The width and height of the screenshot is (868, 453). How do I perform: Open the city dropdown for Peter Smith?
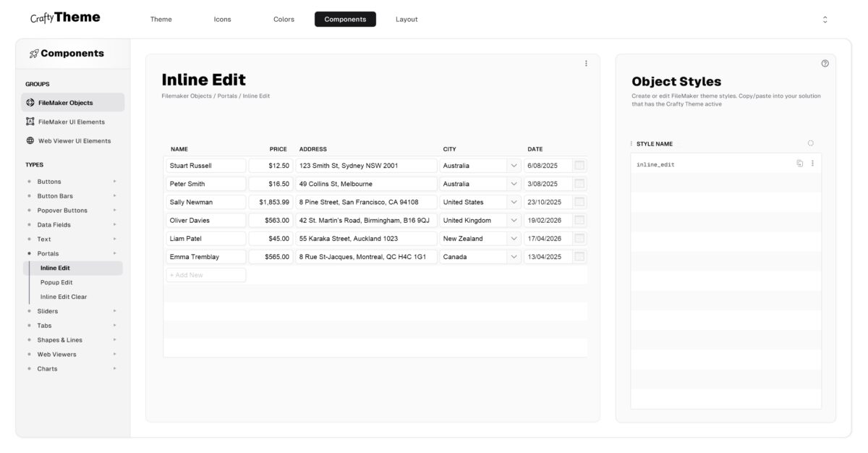click(x=514, y=184)
